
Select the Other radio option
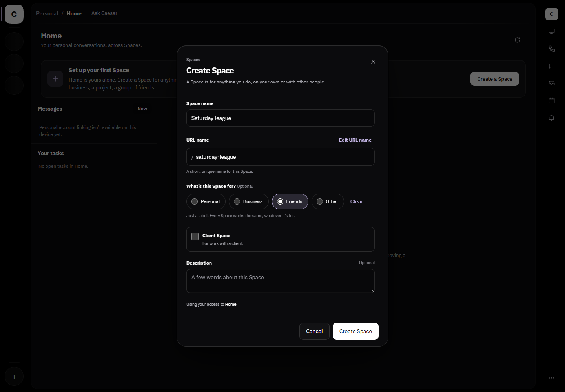[x=328, y=201]
